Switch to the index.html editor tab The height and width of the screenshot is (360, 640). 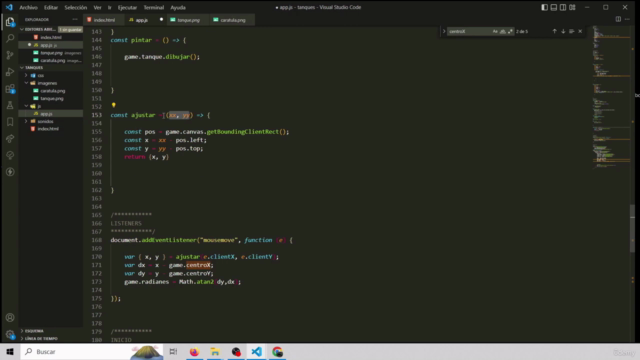tap(103, 20)
